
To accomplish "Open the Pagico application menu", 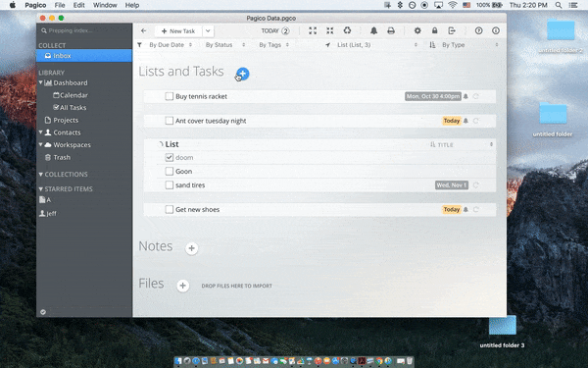I will coord(35,5).
